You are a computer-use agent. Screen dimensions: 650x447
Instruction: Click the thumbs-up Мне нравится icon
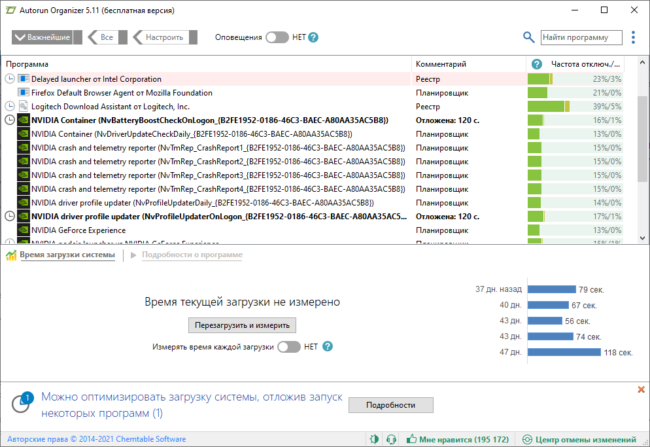tap(411, 439)
